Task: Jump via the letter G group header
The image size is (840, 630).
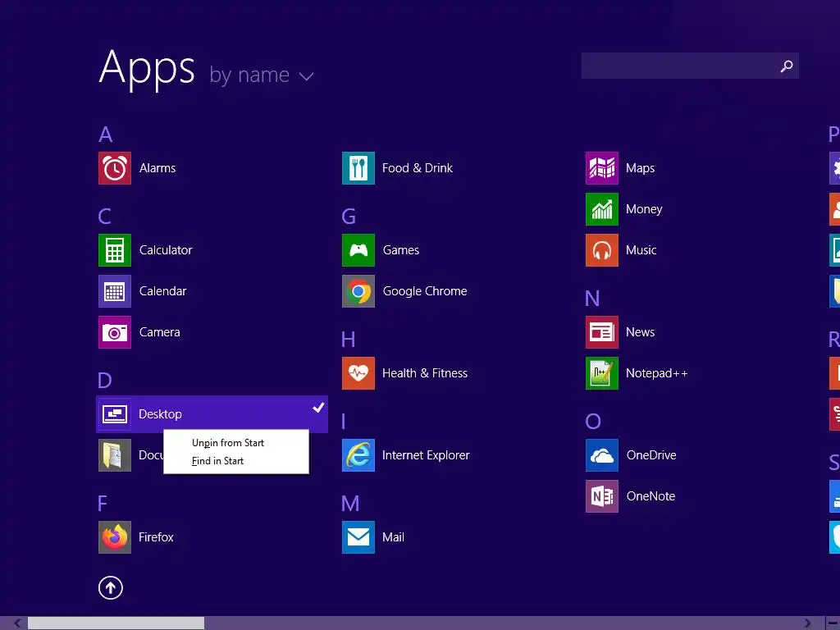Action: coord(349,217)
